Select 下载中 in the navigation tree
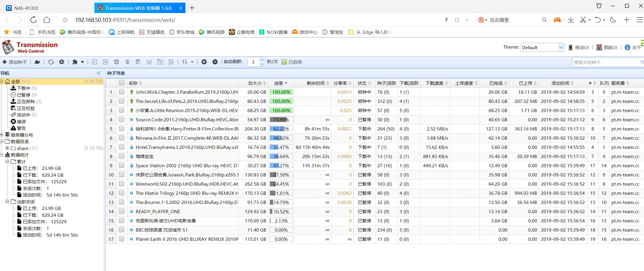The width and height of the screenshot is (644, 271). click(x=23, y=88)
